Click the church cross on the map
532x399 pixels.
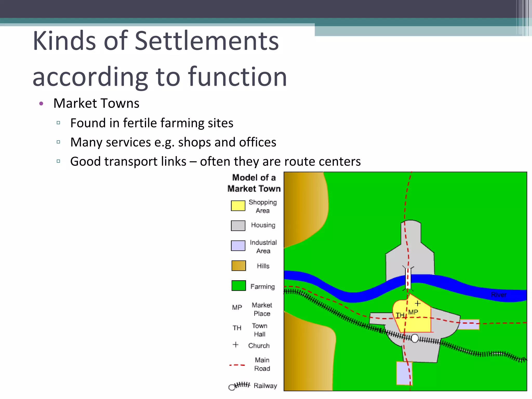(417, 303)
